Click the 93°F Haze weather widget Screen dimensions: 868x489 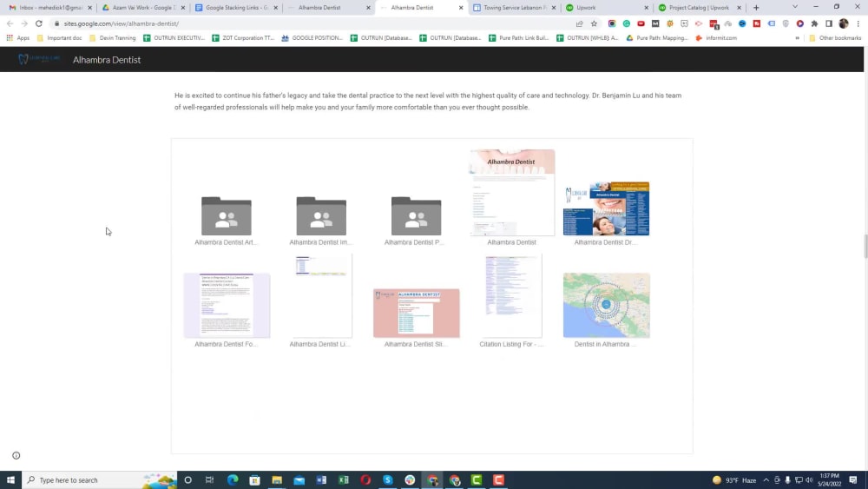[734, 479]
